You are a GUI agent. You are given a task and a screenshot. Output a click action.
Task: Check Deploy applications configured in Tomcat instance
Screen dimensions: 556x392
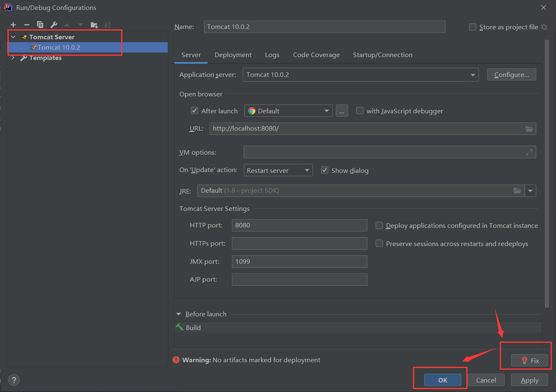tap(379, 225)
